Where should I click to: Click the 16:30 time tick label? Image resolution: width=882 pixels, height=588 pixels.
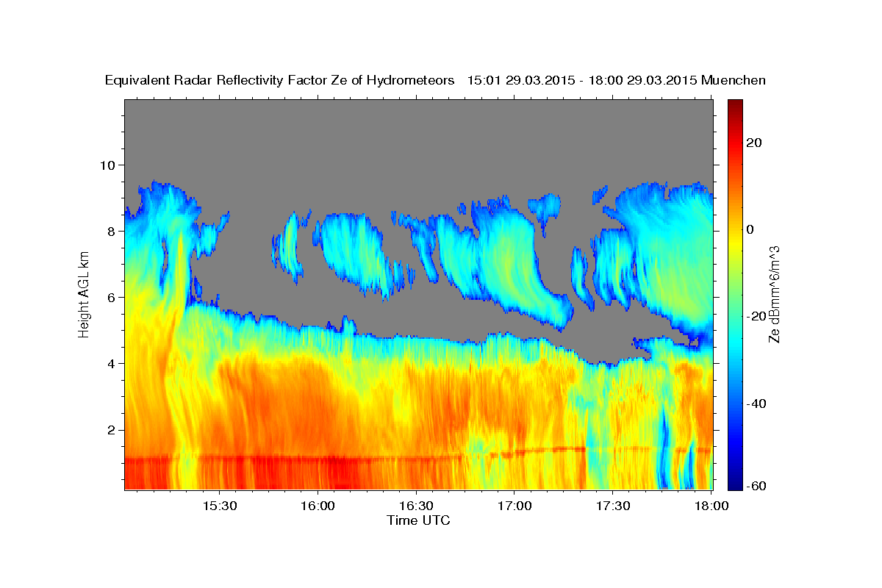416,506
